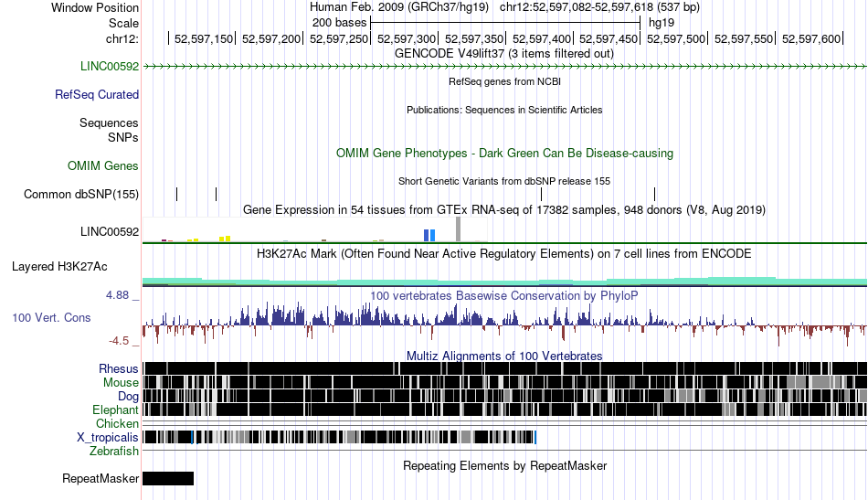Click the Rhesus black alignment bar

pyautogui.click(x=504, y=368)
